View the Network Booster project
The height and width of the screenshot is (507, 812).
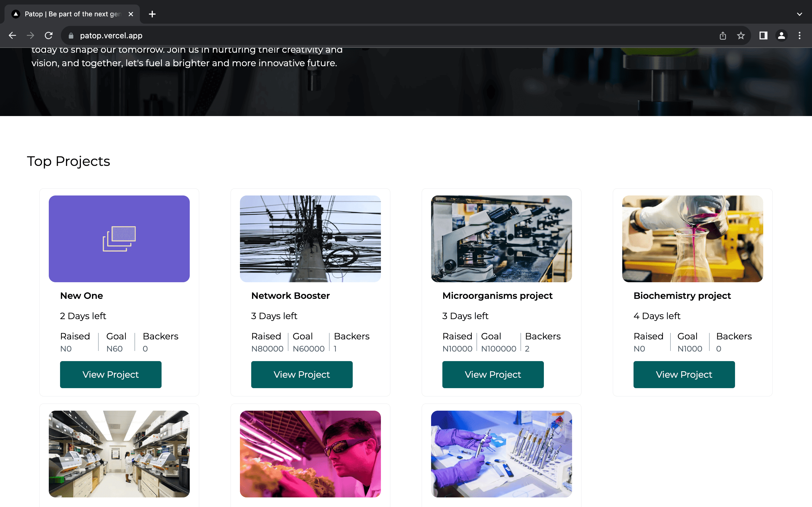coord(302,375)
